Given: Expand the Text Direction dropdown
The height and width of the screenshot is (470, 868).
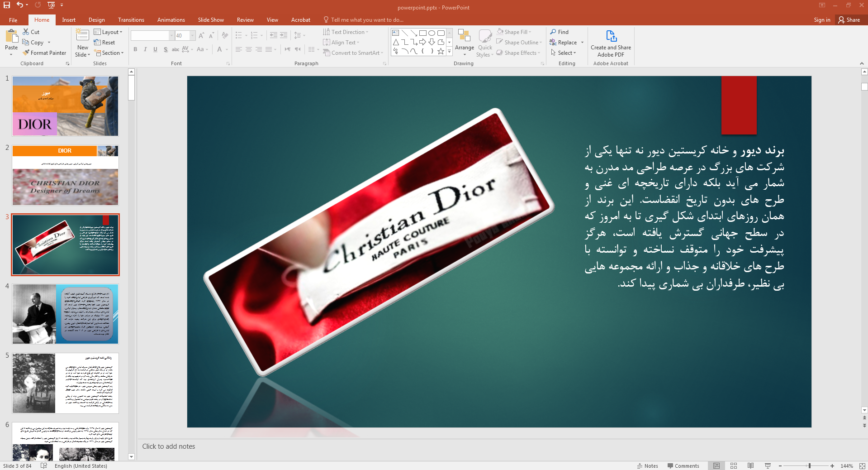Looking at the screenshot, I should tap(346, 32).
